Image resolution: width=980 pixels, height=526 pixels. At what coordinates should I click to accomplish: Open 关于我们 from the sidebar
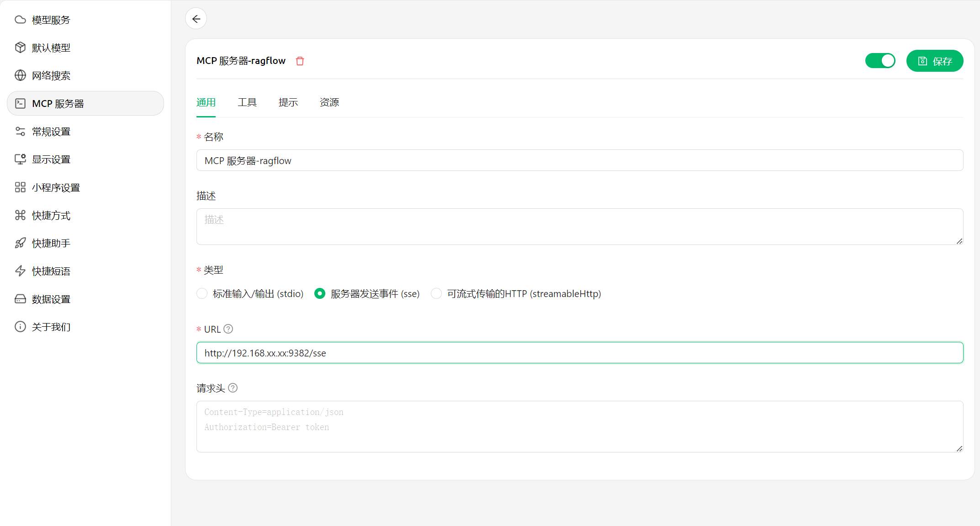20,326
